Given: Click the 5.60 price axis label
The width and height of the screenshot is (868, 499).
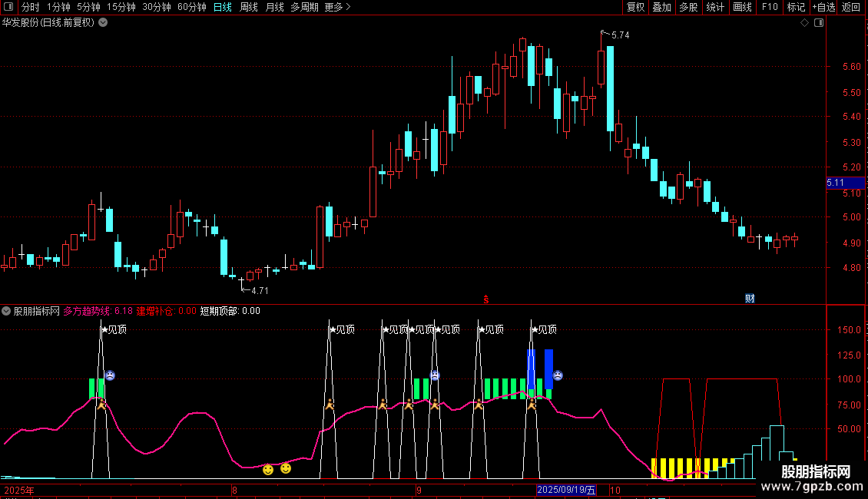Looking at the screenshot, I should click(x=851, y=66).
